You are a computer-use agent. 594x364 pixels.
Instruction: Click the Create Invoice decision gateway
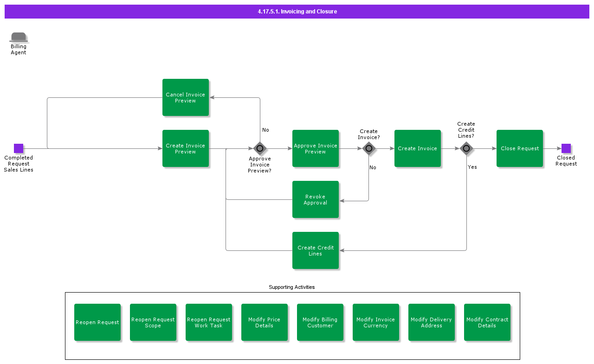(369, 148)
